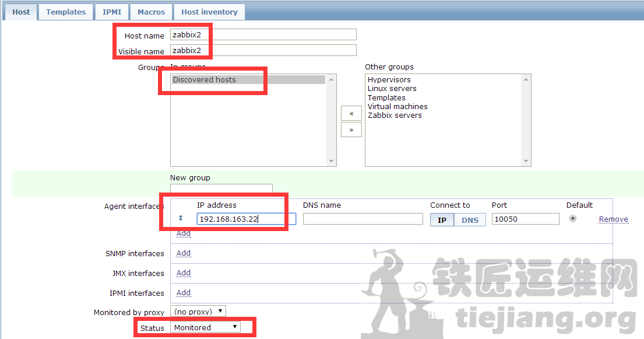Click the IP address input field
The height and width of the screenshot is (339, 644).
pos(247,219)
